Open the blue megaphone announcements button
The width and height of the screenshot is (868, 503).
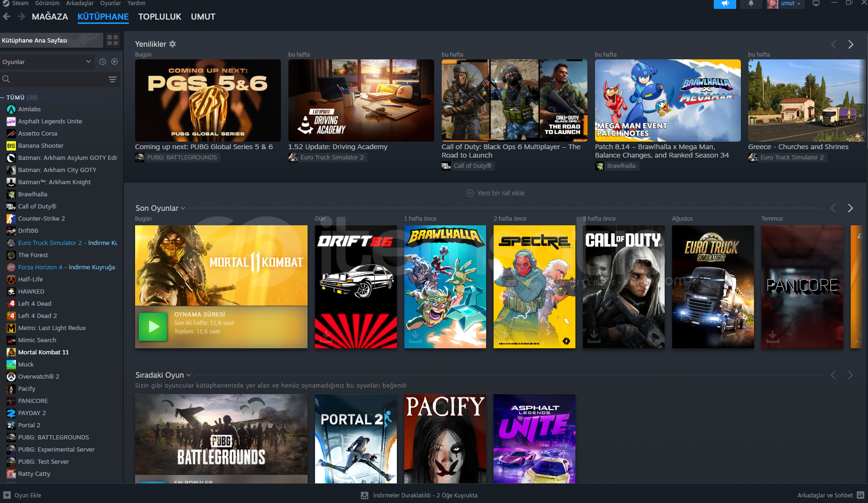click(x=725, y=4)
